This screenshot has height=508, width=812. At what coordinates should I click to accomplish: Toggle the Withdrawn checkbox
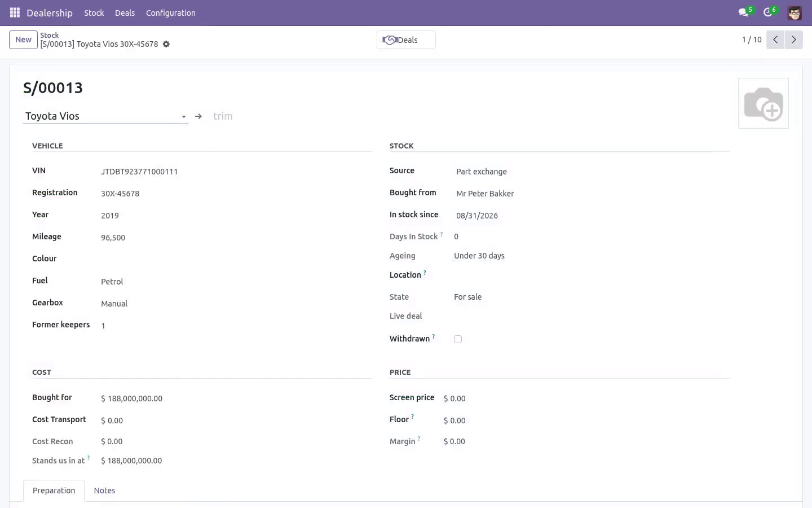click(x=458, y=339)
